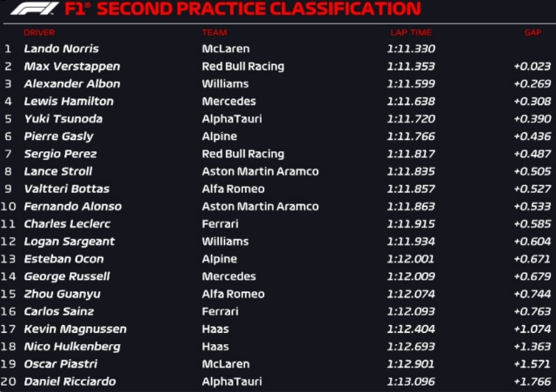Click the LAP TIME column header
The width and height of the screenshot is (556, 392).
click(x=410, y=32)
